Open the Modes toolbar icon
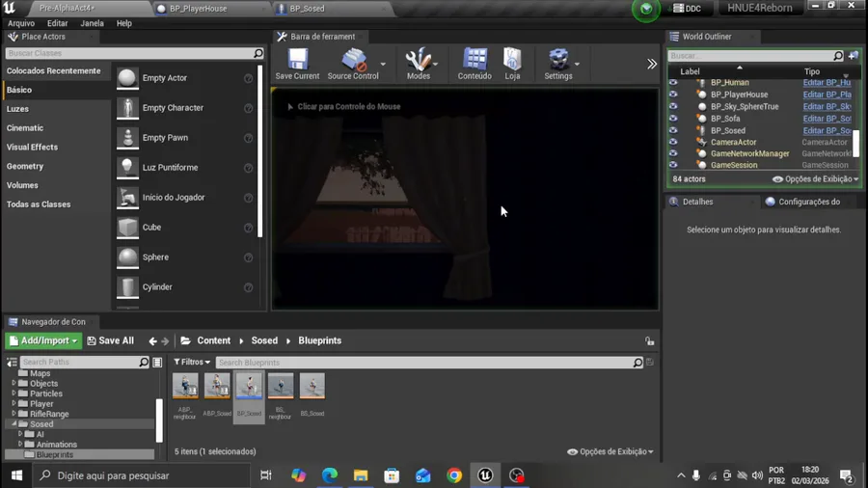868x488 pixels. pos(418,59)
